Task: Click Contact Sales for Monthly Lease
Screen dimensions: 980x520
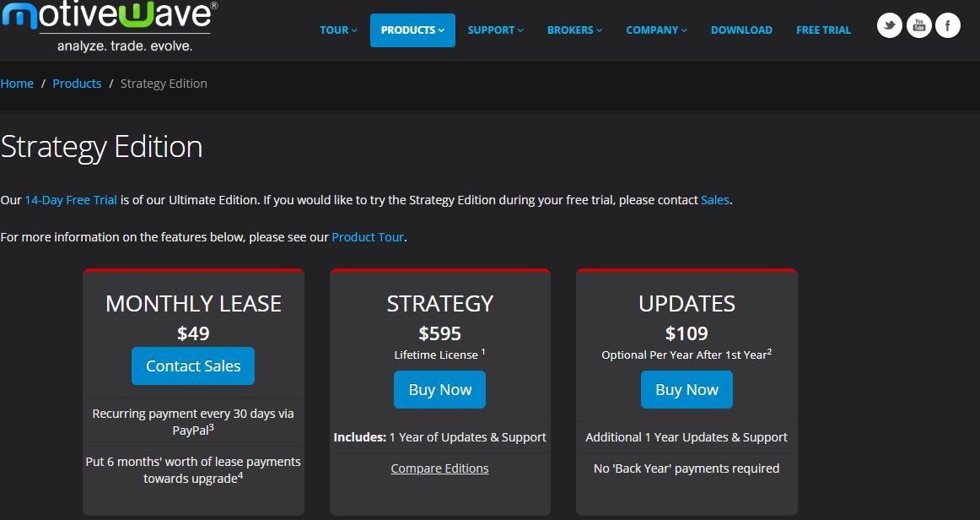Action: click(193, 366)
